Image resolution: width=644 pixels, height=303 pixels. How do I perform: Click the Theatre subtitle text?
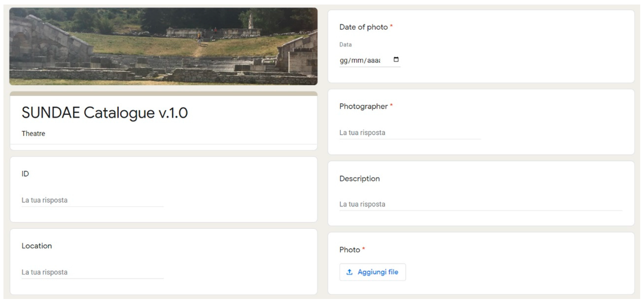[33, 134]
